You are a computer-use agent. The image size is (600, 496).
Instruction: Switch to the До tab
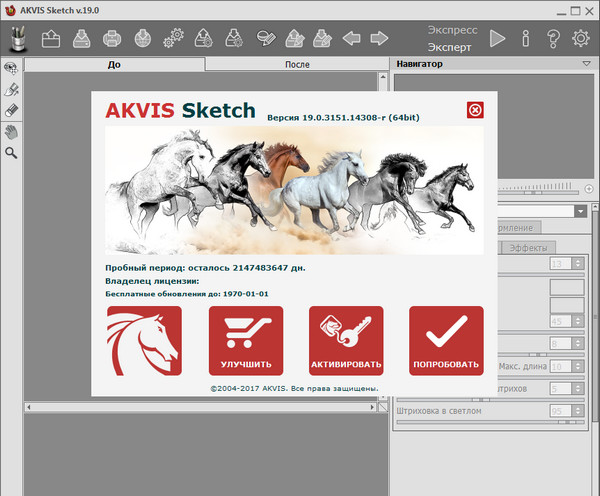114,64
